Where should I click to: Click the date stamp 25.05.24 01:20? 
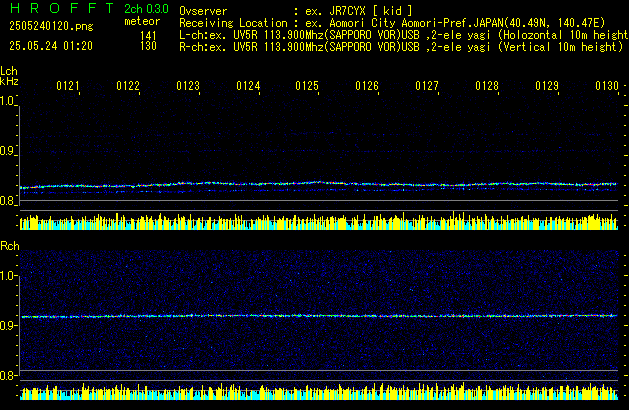click(51, 46)
